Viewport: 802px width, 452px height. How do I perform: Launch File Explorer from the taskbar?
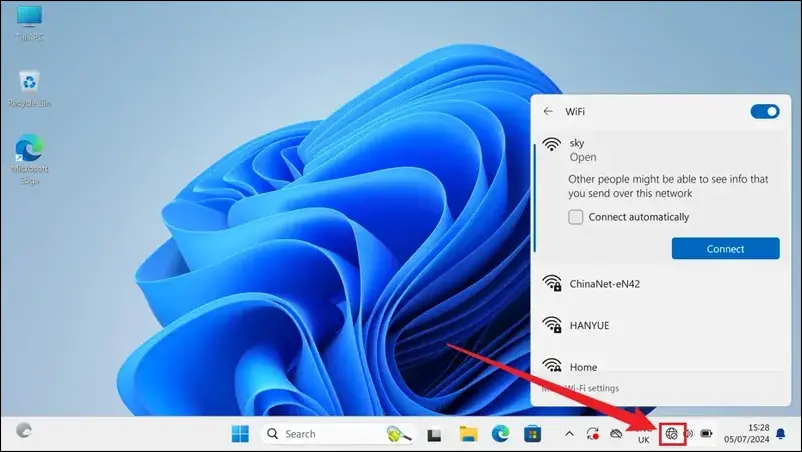tap(468, 434)
